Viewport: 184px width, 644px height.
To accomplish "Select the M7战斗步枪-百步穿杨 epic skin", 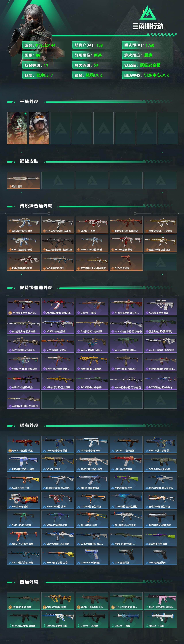I will click(x=24, y=325).
